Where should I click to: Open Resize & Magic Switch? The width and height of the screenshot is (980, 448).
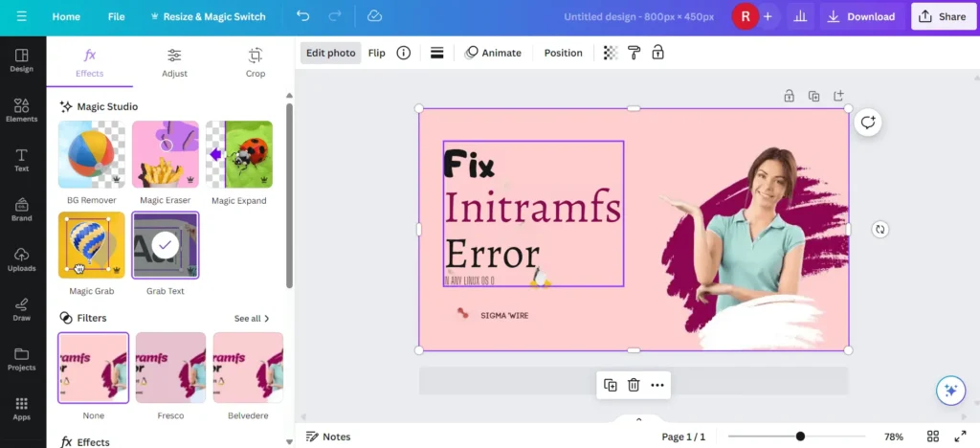pos(208,17)
